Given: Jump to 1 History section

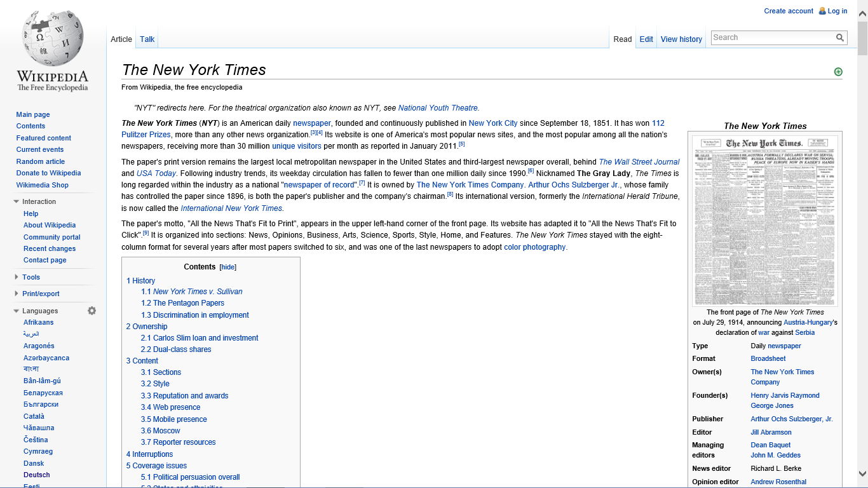Looking at the screenshot, I should pos(140,281).
